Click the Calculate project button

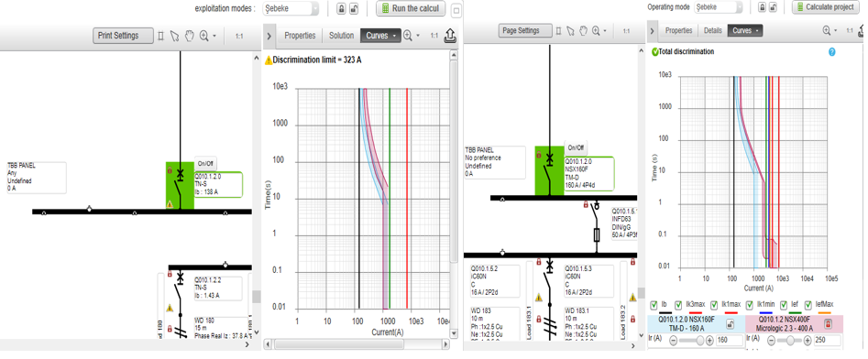(825, 7)
